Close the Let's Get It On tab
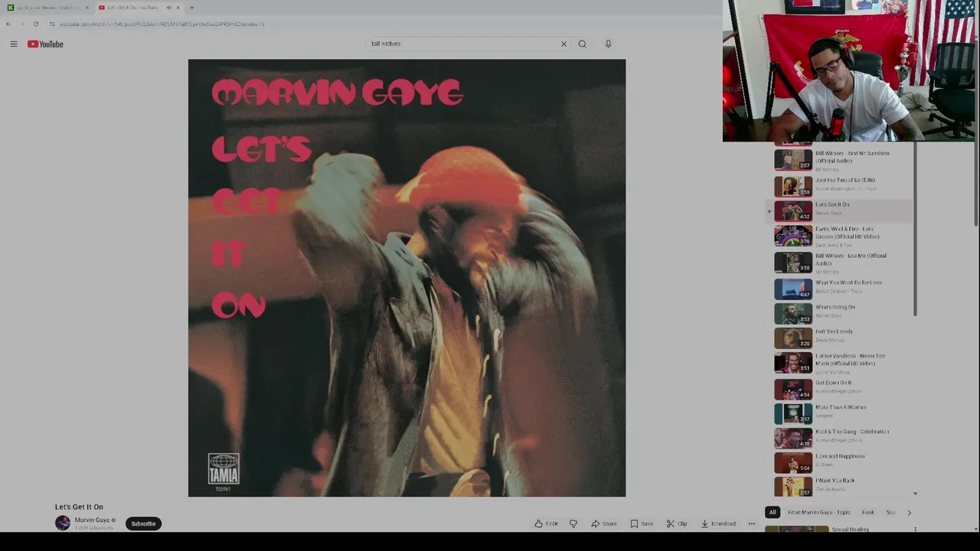Viewport: 980px width, 551px height. (x=178, y=8)
